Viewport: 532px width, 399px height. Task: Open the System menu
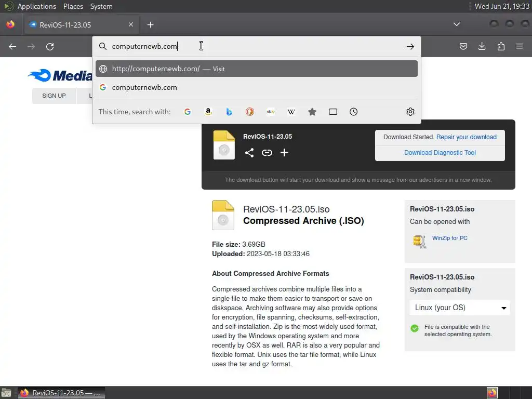[101, 6]
